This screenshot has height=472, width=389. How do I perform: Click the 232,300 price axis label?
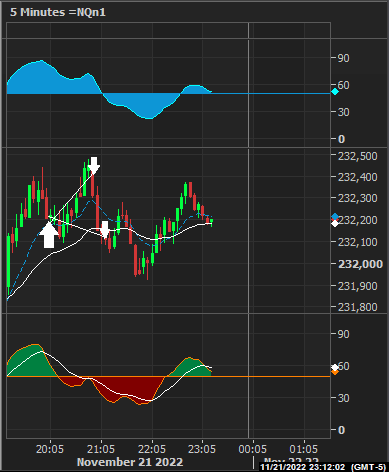tap(358, 198)
